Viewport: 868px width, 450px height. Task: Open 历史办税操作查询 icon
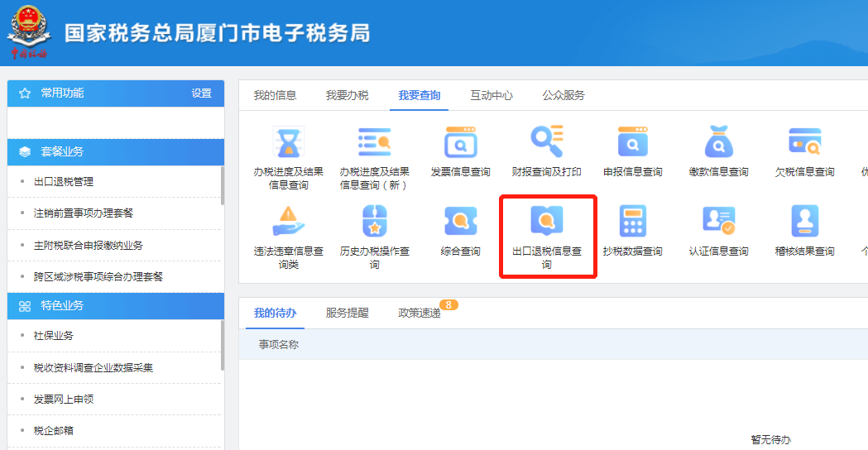pyautogui.click(x=375, y=222)
